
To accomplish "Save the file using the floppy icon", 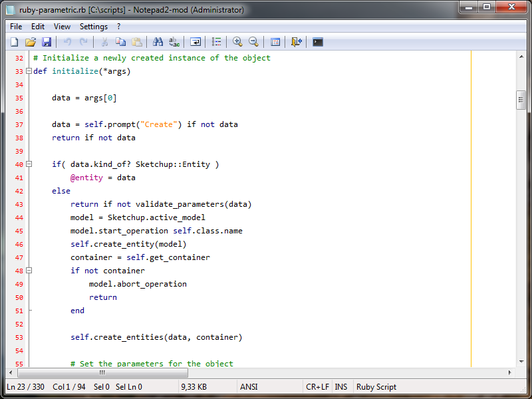I will (47, 42).
